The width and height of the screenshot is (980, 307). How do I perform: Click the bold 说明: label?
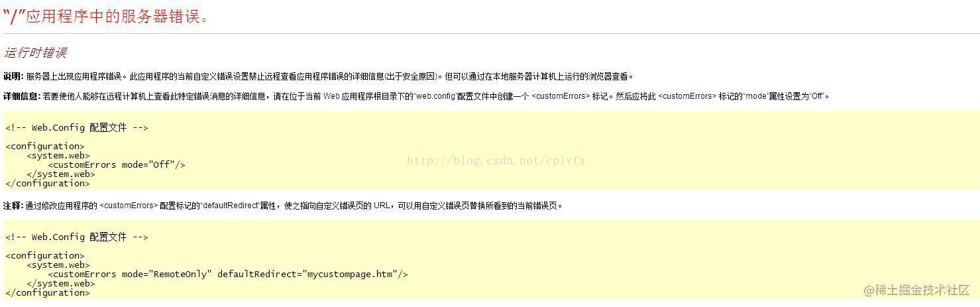tap(13, 76)
